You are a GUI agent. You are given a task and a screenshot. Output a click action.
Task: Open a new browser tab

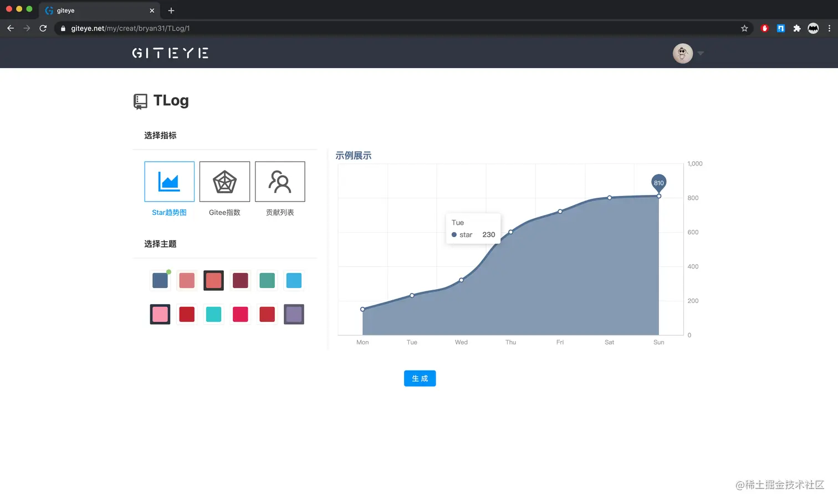coord(171,11)
